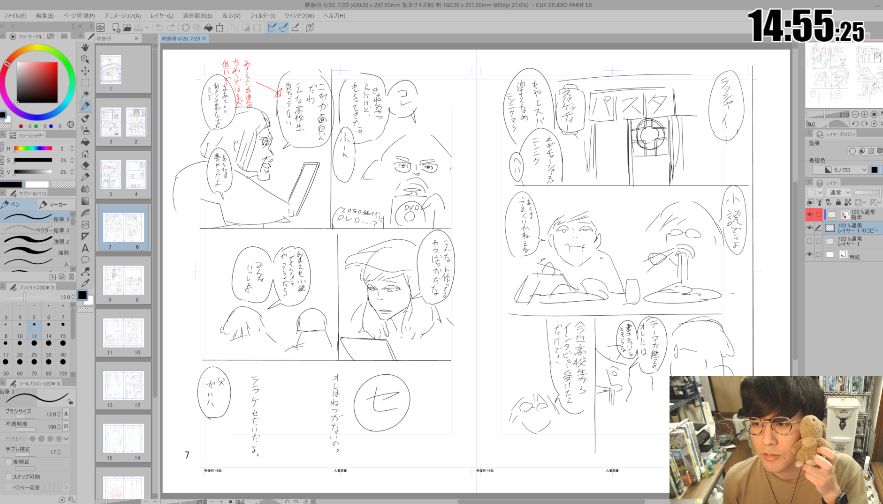
Task: Expand the ベクター吸着 setting
Action: (x=66, y=487)
